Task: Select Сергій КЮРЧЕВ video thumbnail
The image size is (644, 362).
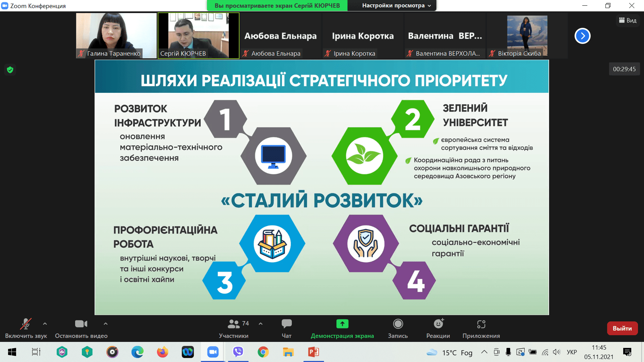Action: [x=198, y=36]
